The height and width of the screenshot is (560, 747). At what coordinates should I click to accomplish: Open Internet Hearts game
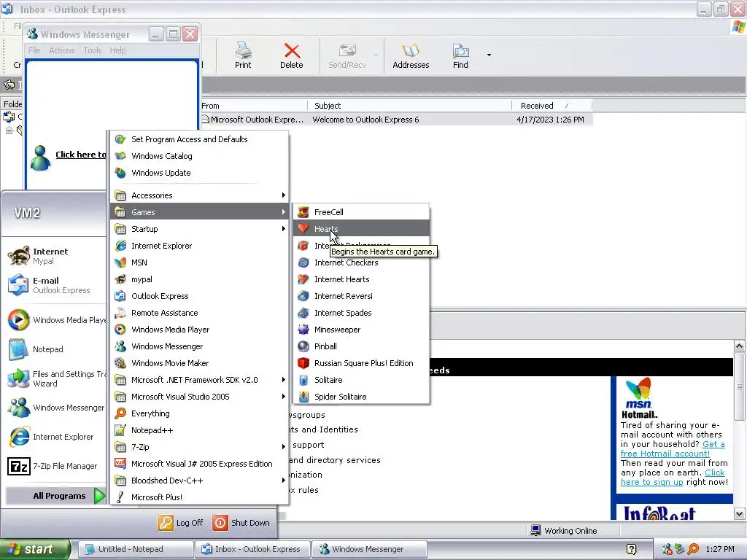pyautogui.click(x=361, y=279)
